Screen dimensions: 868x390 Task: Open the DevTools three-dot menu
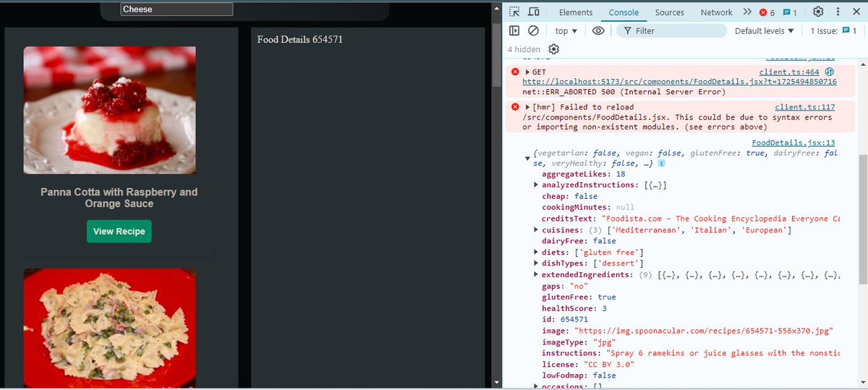coord(836,12)
